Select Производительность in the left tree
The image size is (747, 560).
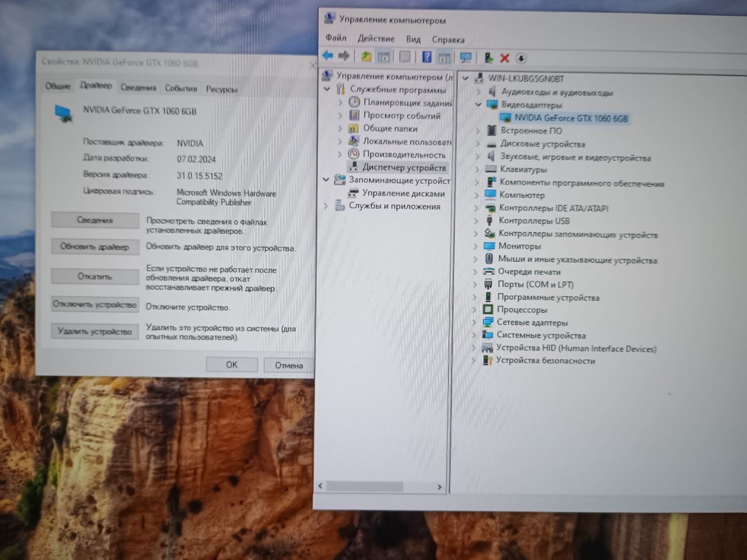pos(404,155)
